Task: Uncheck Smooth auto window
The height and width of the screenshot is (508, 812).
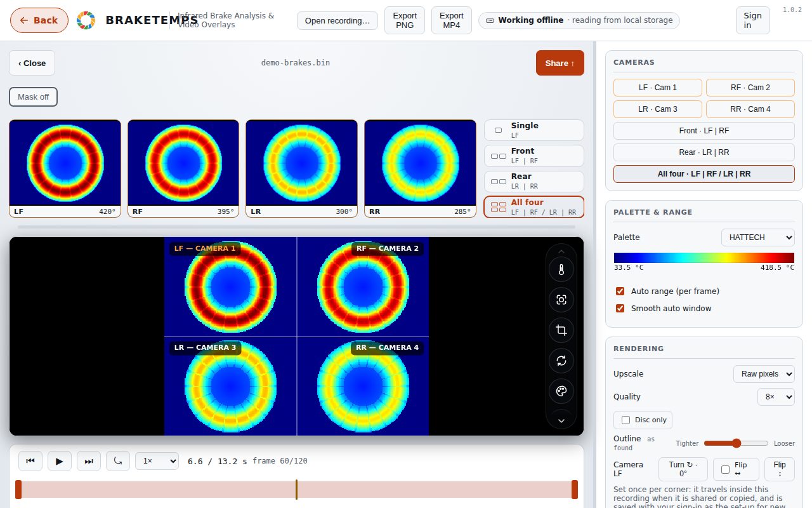Action: 620,309
